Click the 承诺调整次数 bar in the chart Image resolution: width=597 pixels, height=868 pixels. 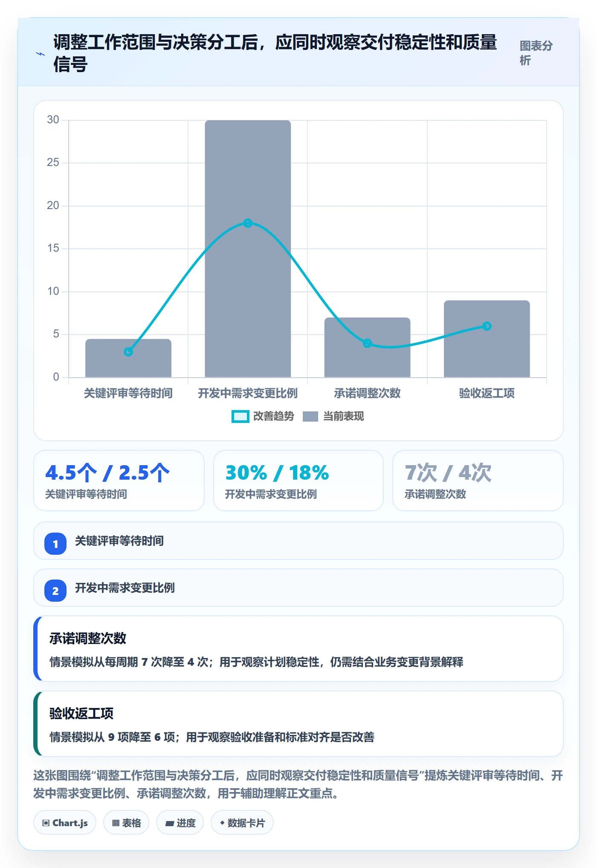click(x=367, y=347)
